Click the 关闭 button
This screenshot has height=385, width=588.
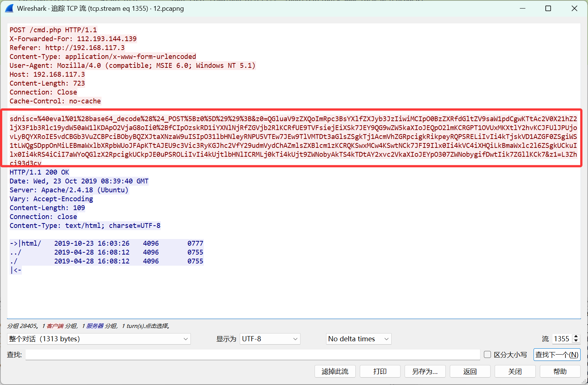(x=515, y=371)
